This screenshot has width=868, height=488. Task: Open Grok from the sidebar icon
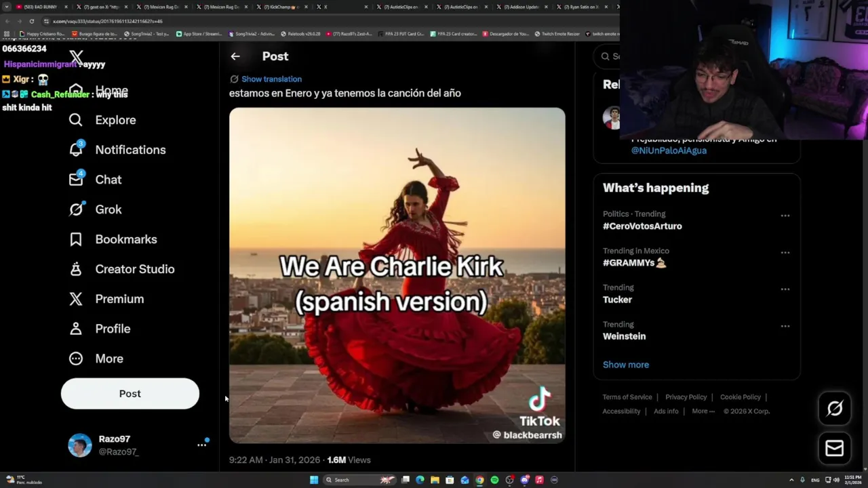76,209
